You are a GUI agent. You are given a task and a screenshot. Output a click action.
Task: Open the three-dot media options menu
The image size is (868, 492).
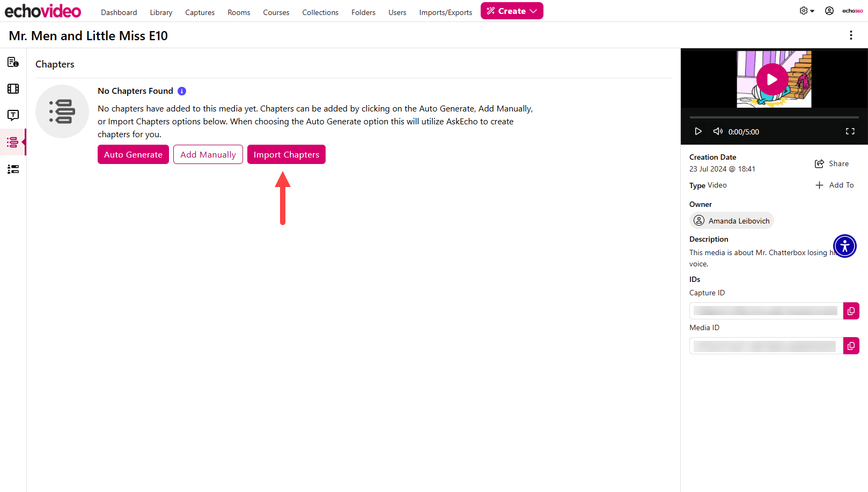coord(851,35)
